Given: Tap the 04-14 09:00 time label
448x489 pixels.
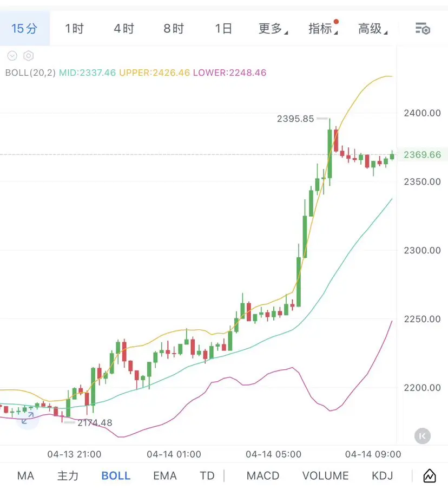Looking at the screenshot, I should tap(373, 454).
